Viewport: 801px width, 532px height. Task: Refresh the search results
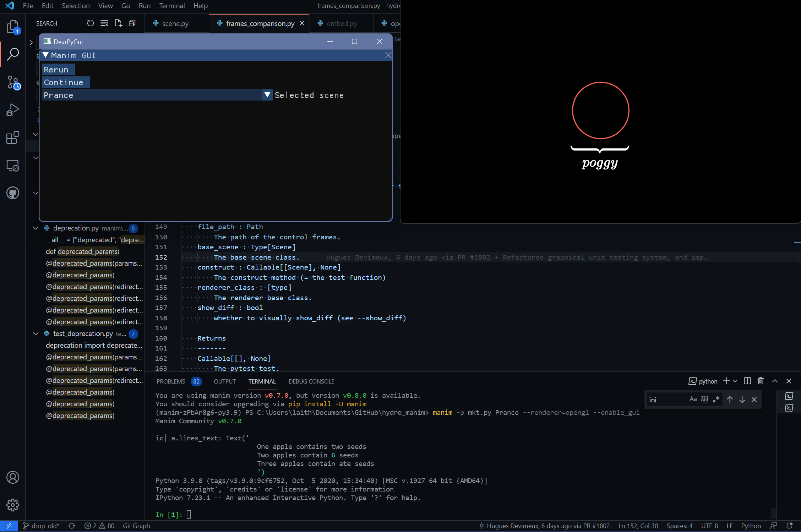[x=91, y=23]
